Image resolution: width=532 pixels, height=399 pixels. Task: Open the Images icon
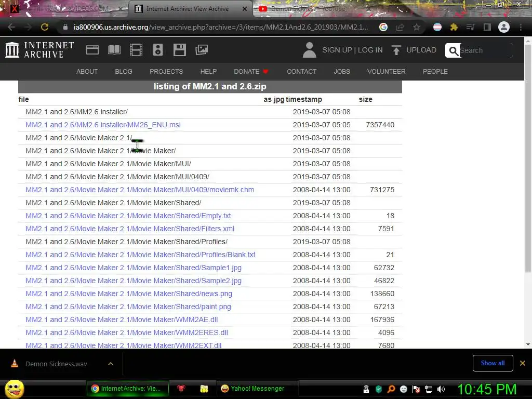(202, 50)
